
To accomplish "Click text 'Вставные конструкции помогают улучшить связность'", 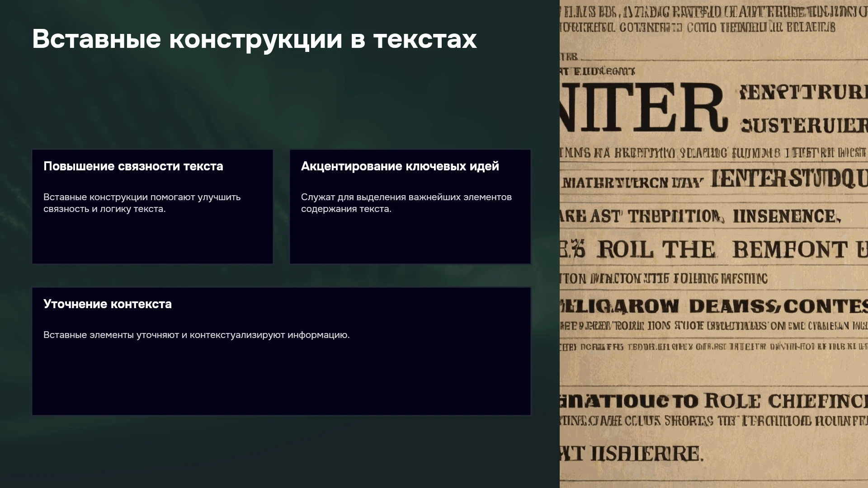I will 142,203.
